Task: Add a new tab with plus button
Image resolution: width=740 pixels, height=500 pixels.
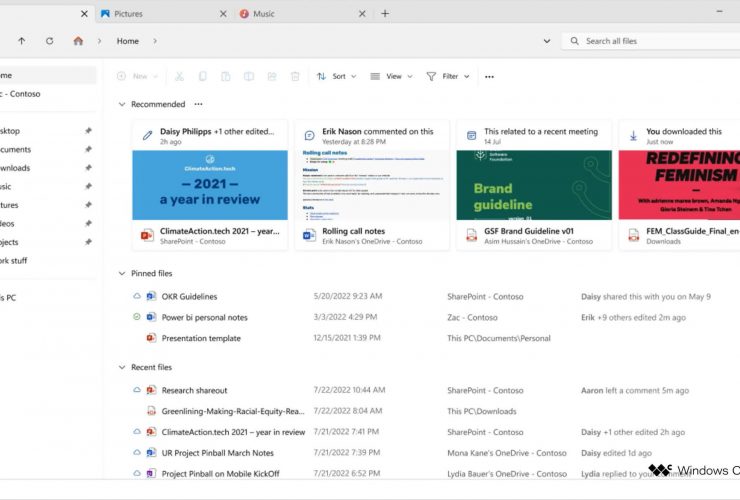Action: (385, 14)
